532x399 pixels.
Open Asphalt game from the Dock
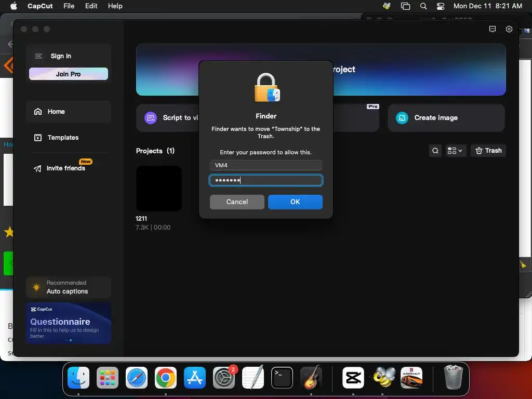(x=411, y=378)
